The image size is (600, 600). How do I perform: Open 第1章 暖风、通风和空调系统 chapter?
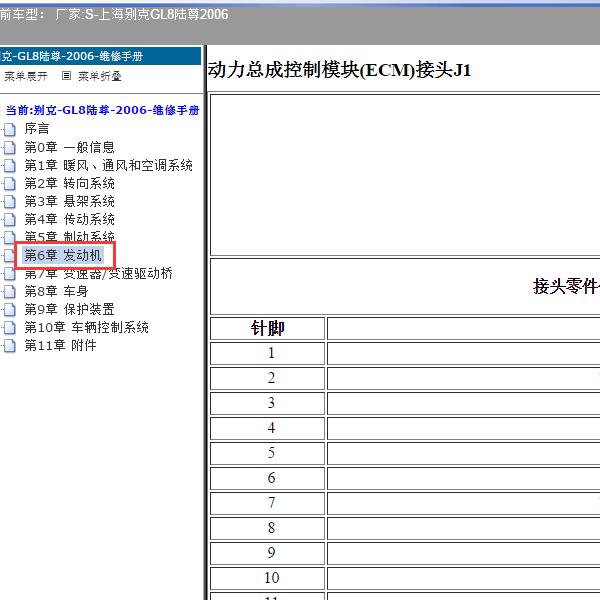(108, 165)
